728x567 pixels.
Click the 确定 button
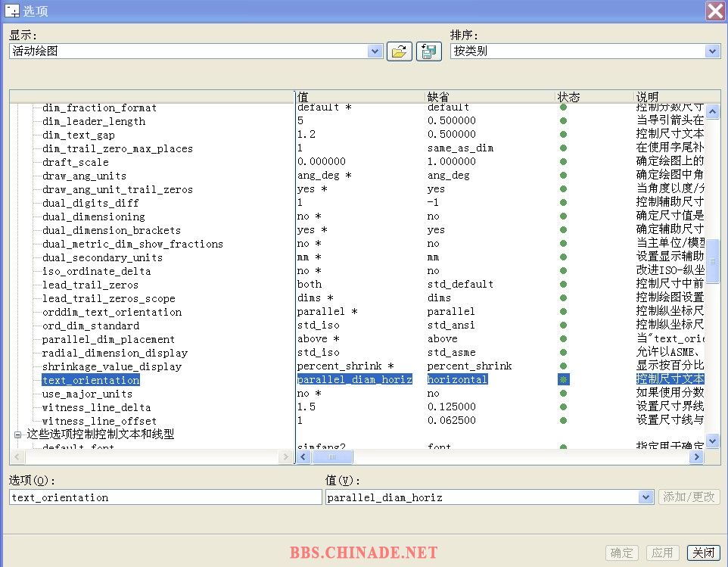[622, 553]
